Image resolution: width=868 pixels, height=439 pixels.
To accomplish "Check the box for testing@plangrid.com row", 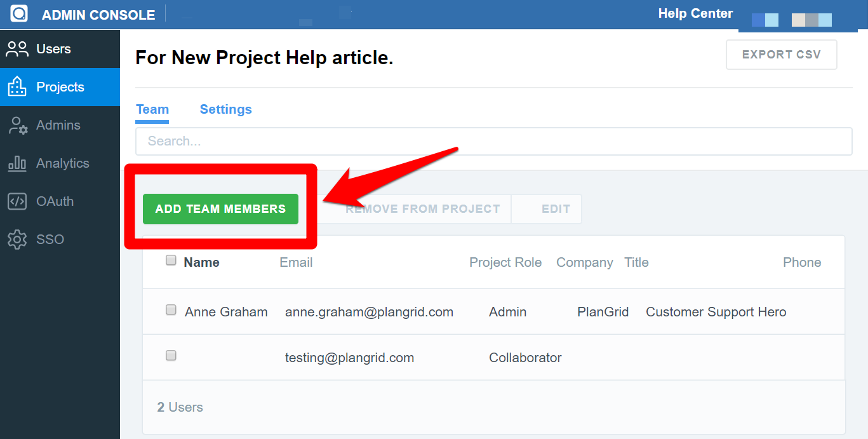I will click(171, 356).
